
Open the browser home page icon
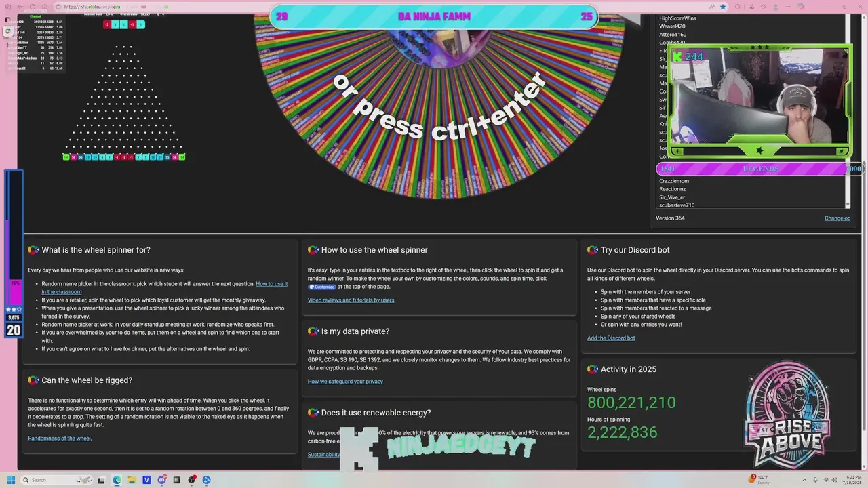(x=45, y=7)
